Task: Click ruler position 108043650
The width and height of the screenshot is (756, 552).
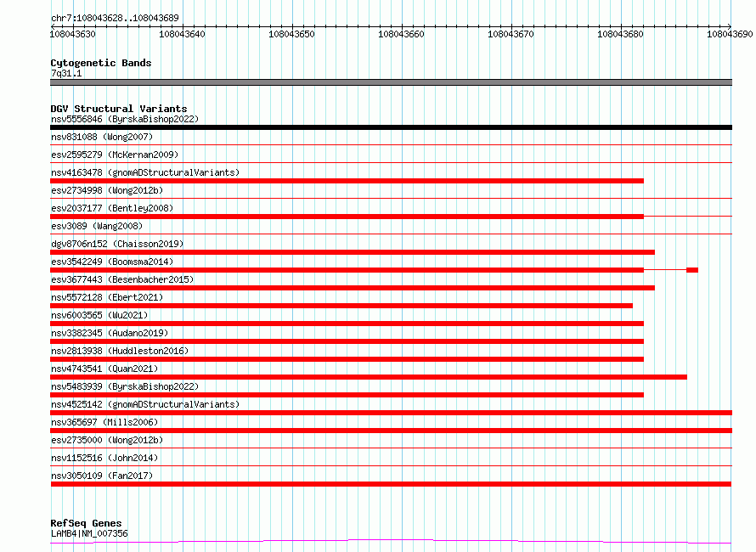Action: [291, 34]
